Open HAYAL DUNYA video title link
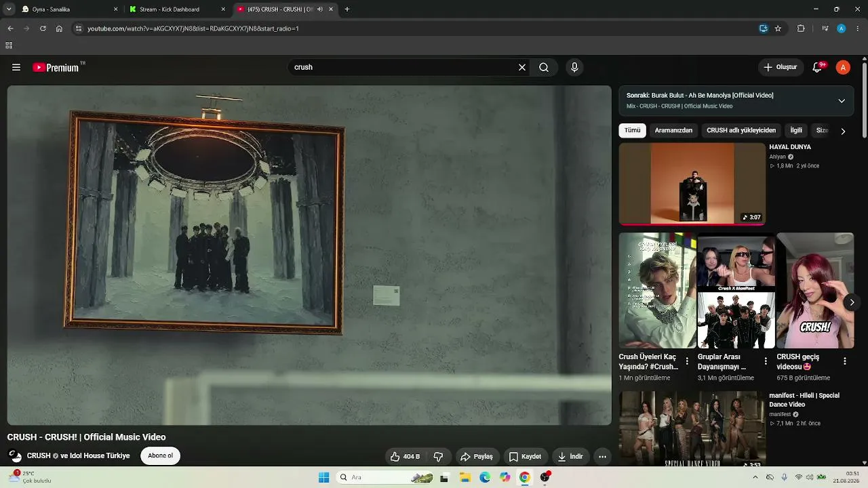Image resolution: width=868 pixels, height=488 pixels. click(x=790, y=147)
